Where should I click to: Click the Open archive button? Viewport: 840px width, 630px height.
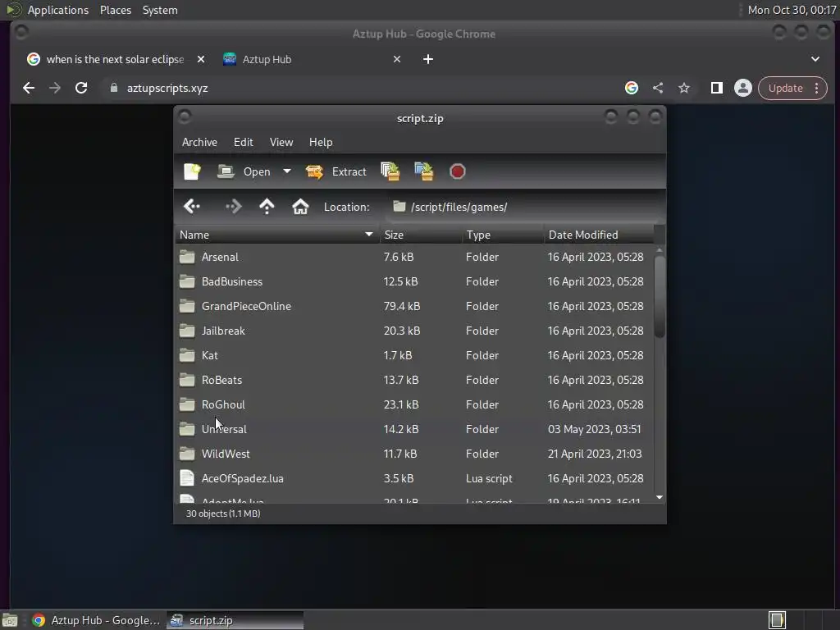[244, 171]
